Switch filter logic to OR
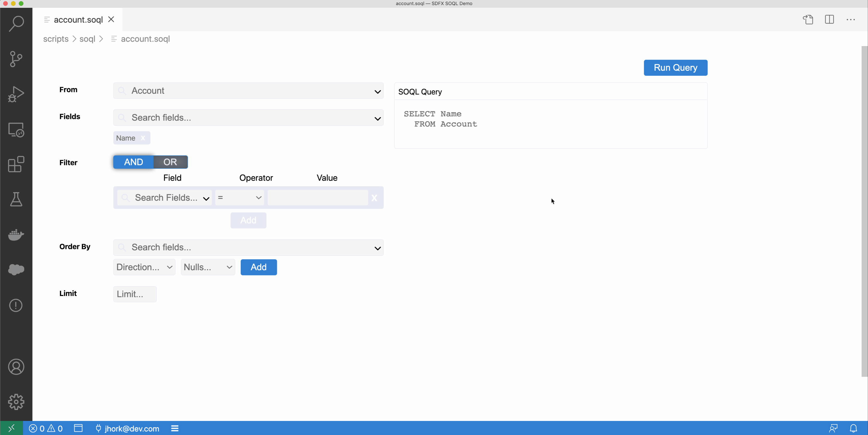The image size is (868, 435). click(170, 162)
